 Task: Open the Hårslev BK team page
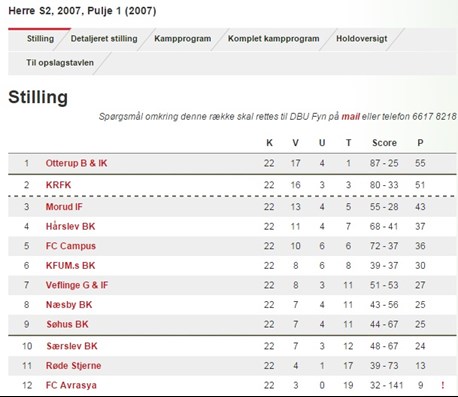[70, 226]
